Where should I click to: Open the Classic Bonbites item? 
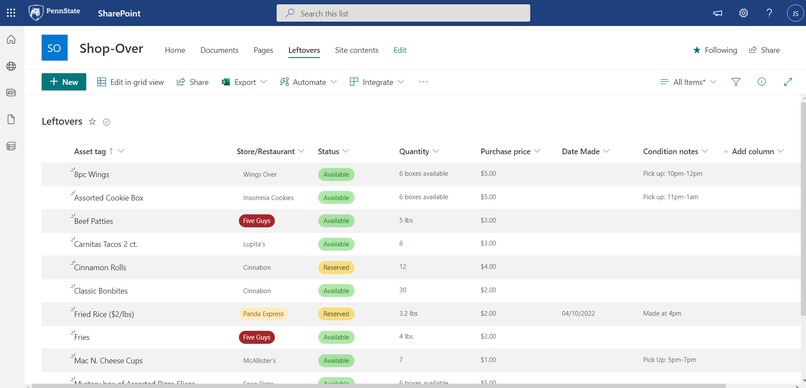(101, 291)
